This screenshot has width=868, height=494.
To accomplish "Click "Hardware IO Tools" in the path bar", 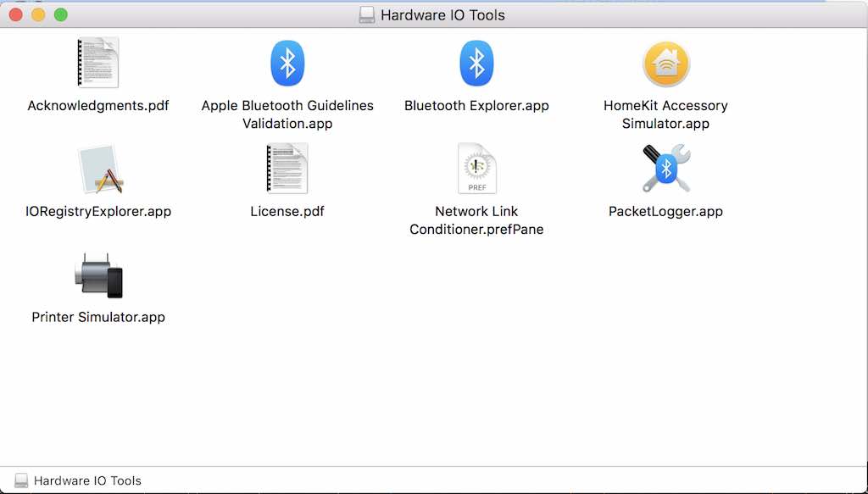I will tap(87, 480).
